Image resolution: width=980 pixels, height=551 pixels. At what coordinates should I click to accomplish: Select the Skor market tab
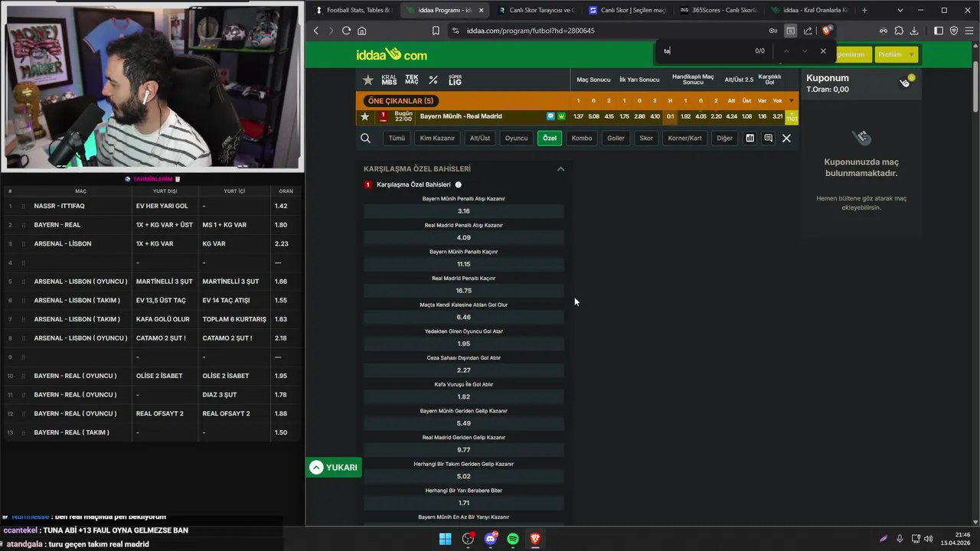(646, 139)
